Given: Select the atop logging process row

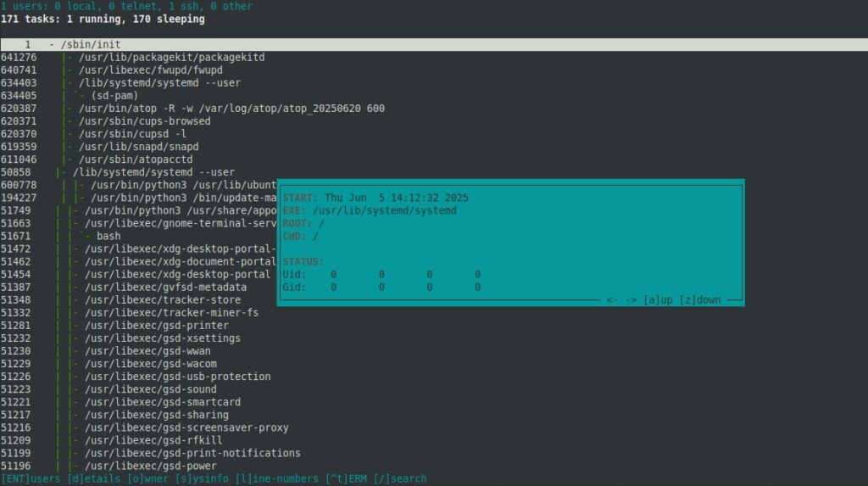Looking at the screenshot, I should 231,108.
